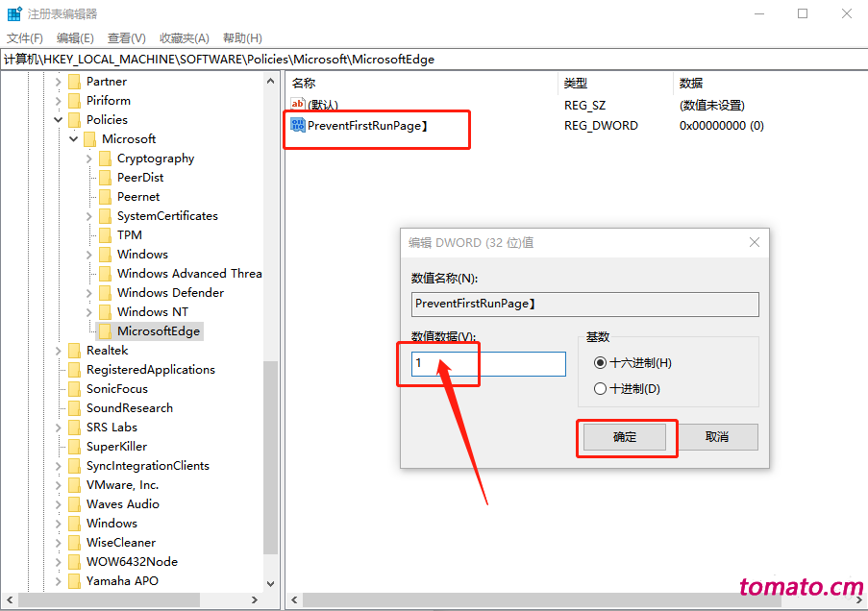Expand the Partner tree node
868x611 pixels.
click(x=58, y=82)
